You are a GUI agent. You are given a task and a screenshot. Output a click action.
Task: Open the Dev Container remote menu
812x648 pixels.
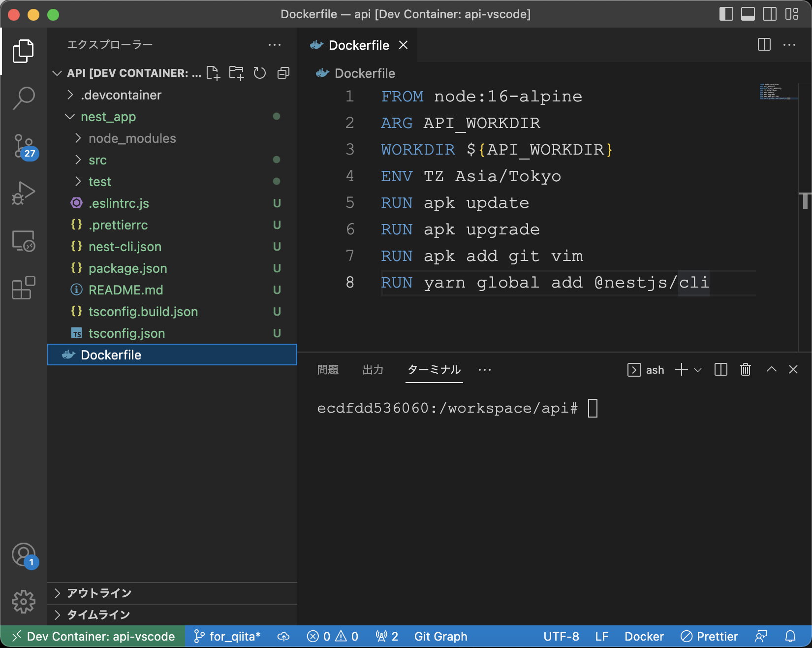(93, 636)
